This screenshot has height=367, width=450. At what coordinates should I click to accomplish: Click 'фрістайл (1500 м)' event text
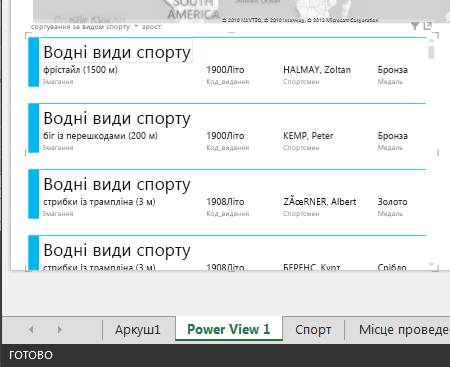point(80,70)
